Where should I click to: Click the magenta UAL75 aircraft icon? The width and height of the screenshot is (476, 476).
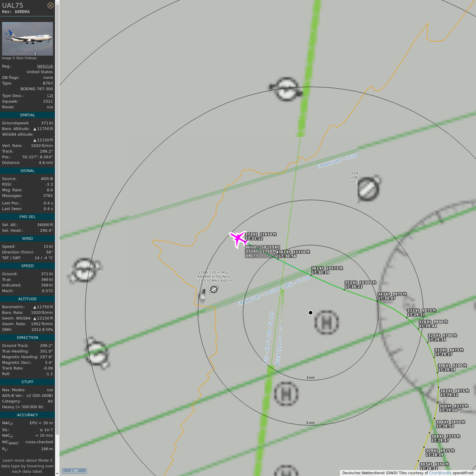click(238, 239)
